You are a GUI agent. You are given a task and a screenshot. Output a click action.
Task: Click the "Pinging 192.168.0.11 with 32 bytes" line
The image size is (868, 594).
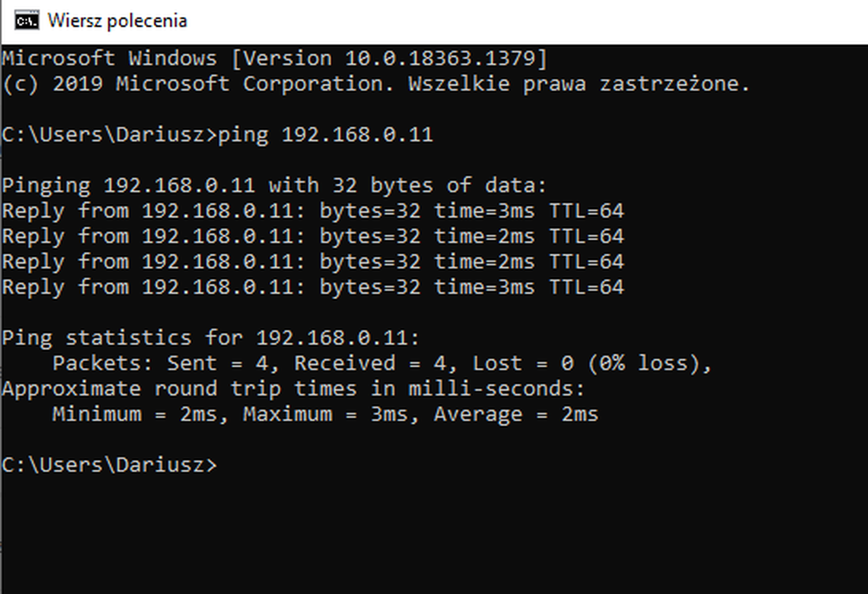pyautogui.click(x=274, y=185)
